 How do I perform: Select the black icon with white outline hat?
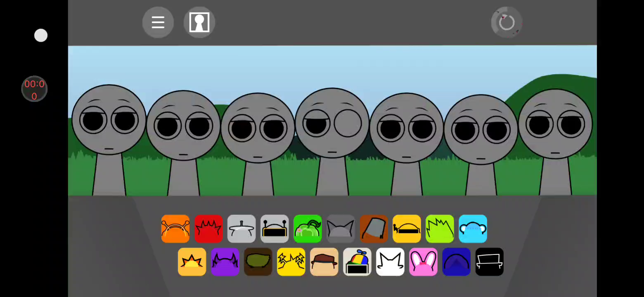[x=489, y=262]
